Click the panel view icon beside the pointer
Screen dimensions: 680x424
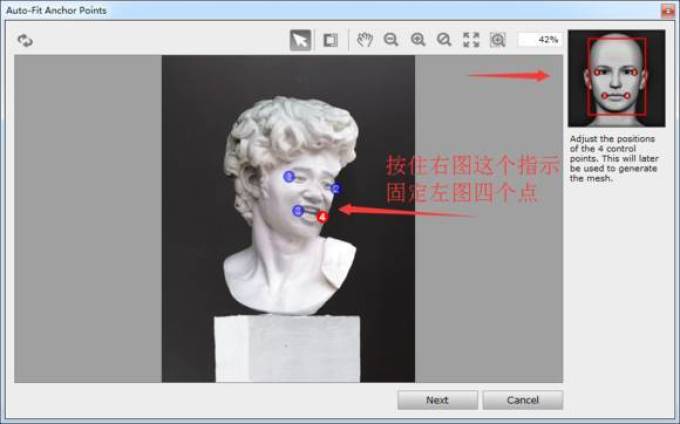click(330, 40)
